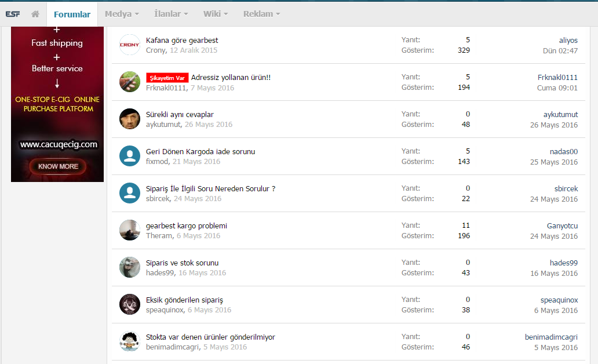The height and width of the screenshot is (364, 598).
Task: Open Theram's avatar on gearbest kargo problemi
Action: (x=130, y=230)
